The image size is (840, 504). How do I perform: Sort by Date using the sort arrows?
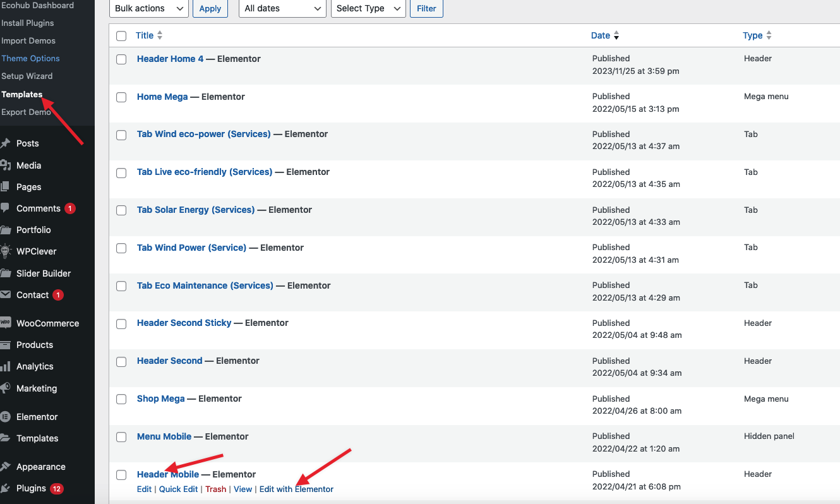[x=616, y=35]
